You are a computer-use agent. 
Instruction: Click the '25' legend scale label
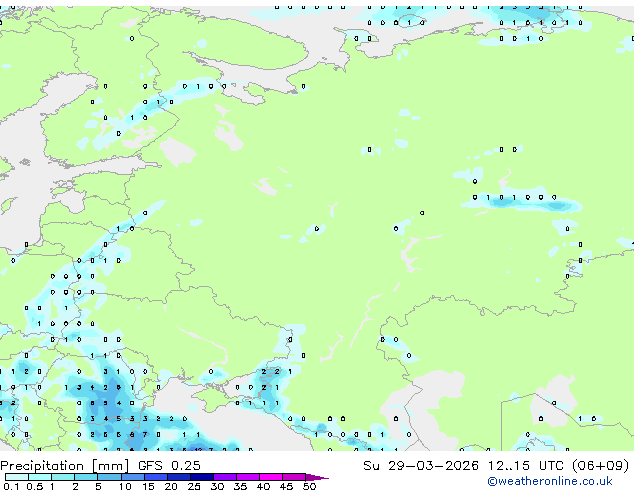(194, 486)
